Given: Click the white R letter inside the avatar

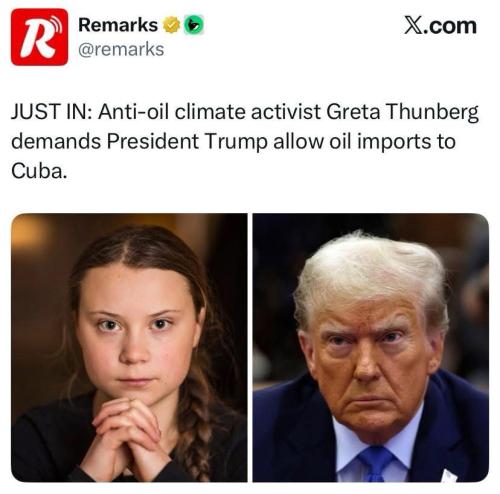Looking at the screenshot, I should (37, 40).
